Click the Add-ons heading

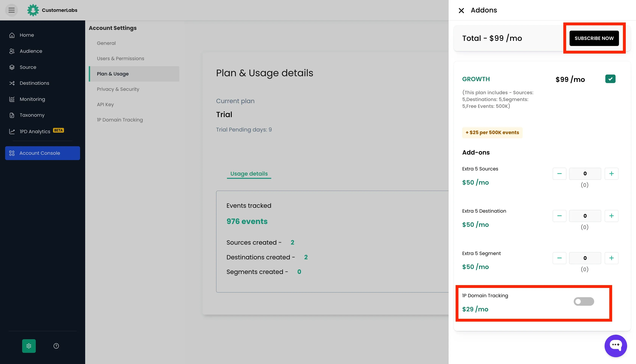pos(476,152)
